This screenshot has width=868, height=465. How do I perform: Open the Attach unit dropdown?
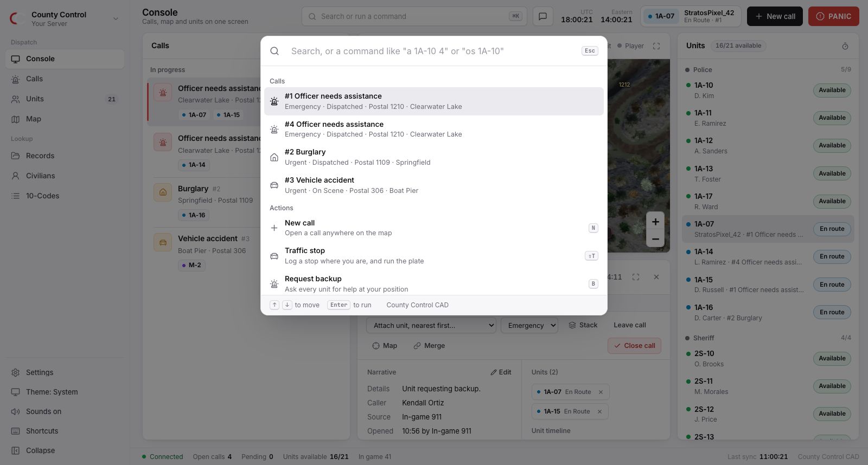tap(431, 325)
